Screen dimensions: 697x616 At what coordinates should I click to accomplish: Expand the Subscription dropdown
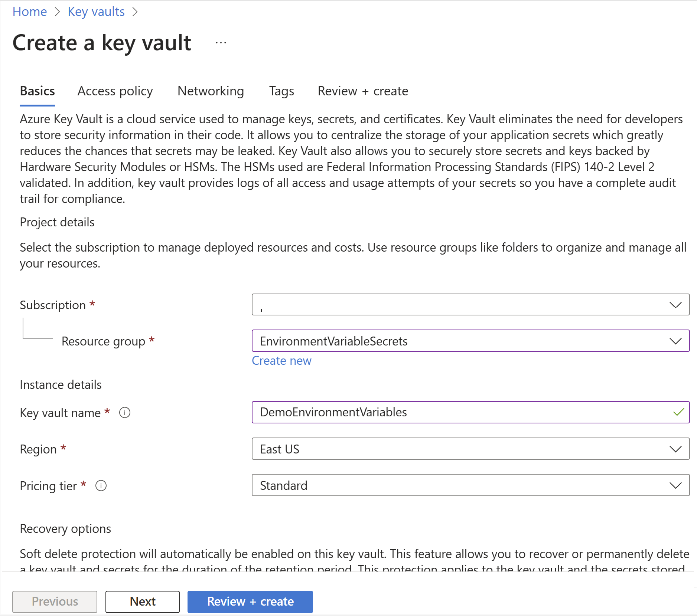click(470, 305)
